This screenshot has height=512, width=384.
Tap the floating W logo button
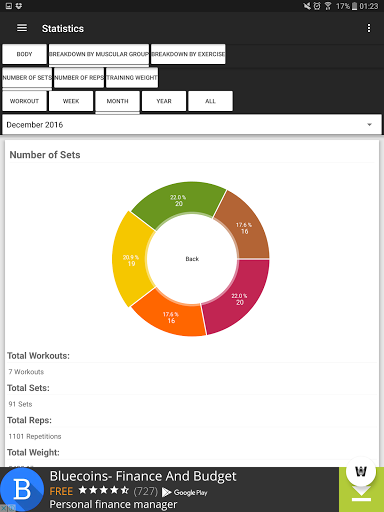[361, 471]
